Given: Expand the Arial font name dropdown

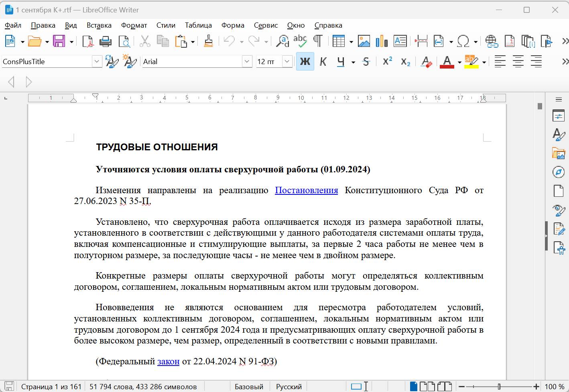Looking at the screenshot, I should pos(247,61).
